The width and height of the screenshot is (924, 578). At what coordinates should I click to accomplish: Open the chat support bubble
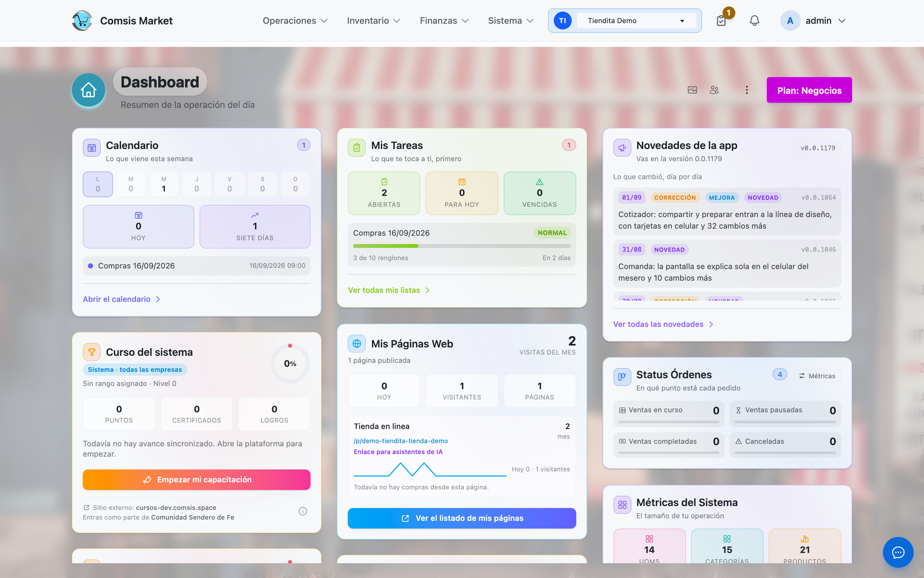coord(898,552)
